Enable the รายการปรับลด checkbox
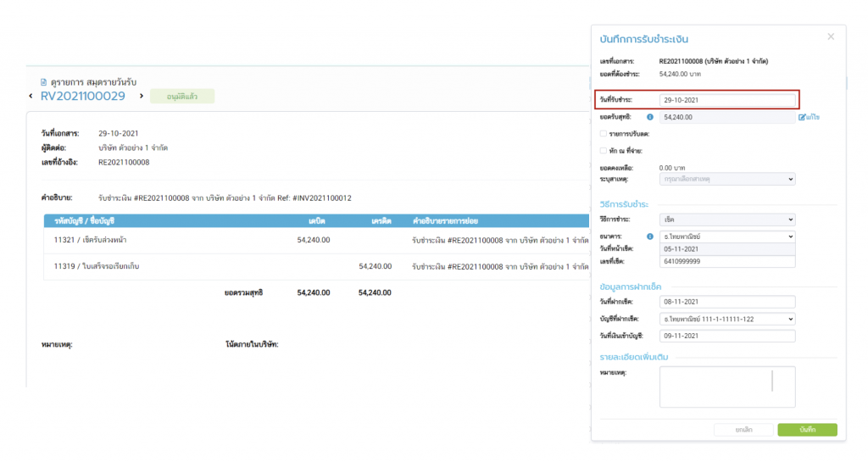The height and width of the screenshot is (462, 868). [x=603, y=133]
